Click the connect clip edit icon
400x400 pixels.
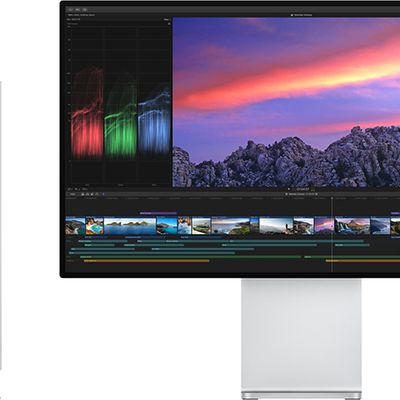coord(83,194)
